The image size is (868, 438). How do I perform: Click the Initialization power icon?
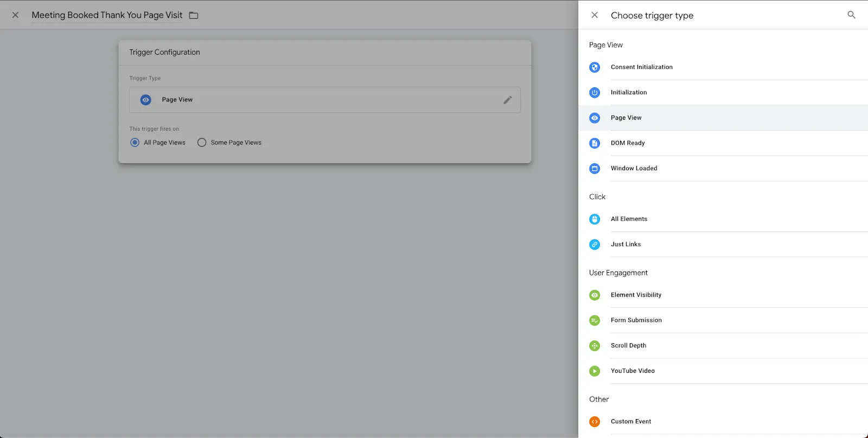tap(595, 93)
